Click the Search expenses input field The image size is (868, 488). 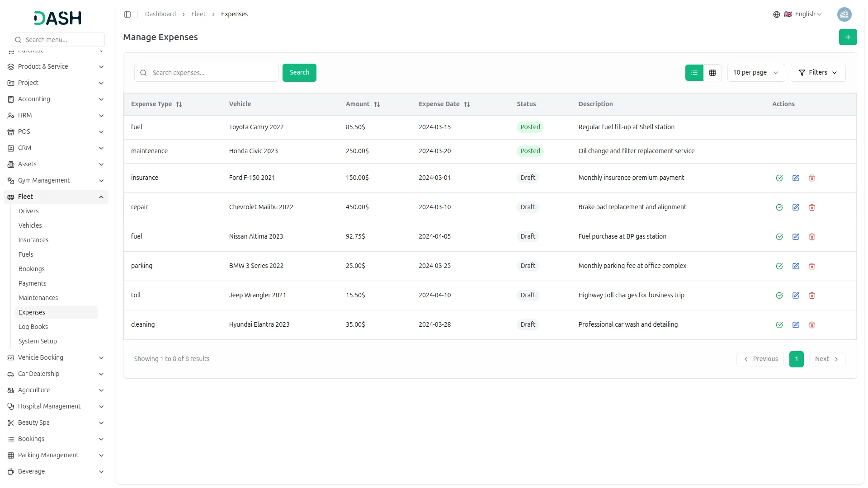(x=212, y=73)
